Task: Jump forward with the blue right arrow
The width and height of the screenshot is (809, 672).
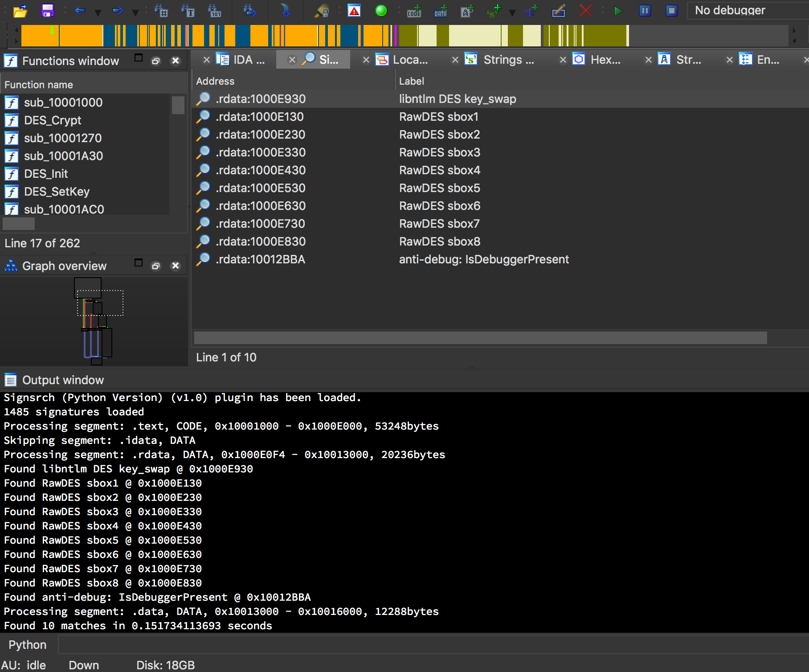Action: coord(118,11)
